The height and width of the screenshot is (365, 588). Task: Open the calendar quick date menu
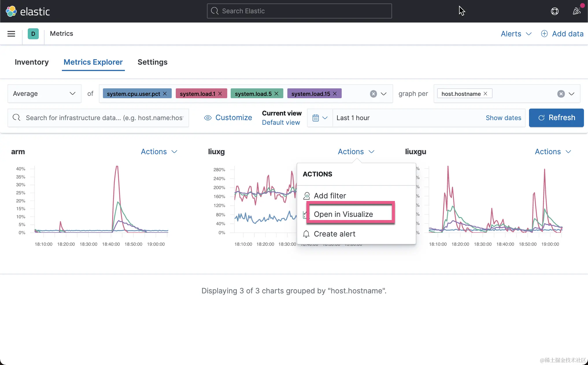(320, 118)
